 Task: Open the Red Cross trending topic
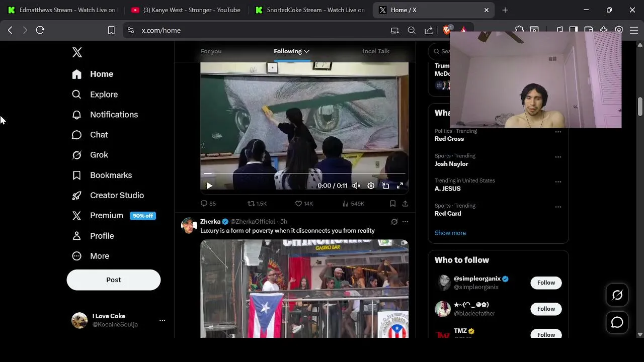449,139
